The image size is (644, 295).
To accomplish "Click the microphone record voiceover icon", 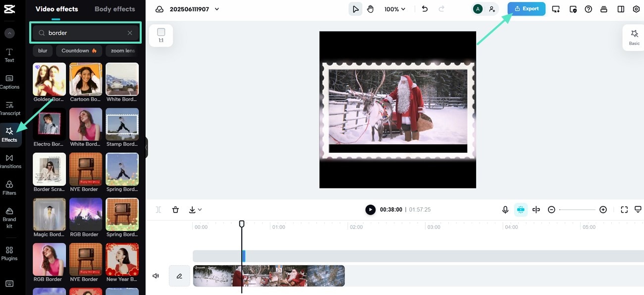I will 505,210.
